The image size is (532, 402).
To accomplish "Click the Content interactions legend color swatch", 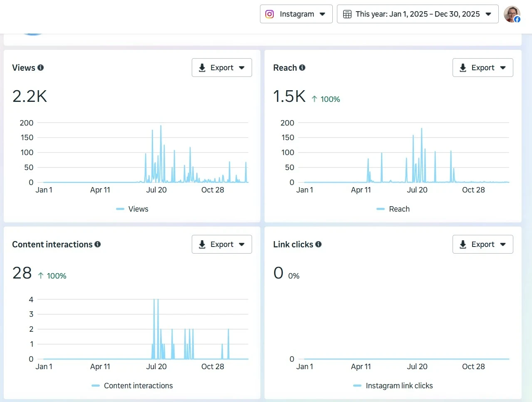I will [96, 386].
